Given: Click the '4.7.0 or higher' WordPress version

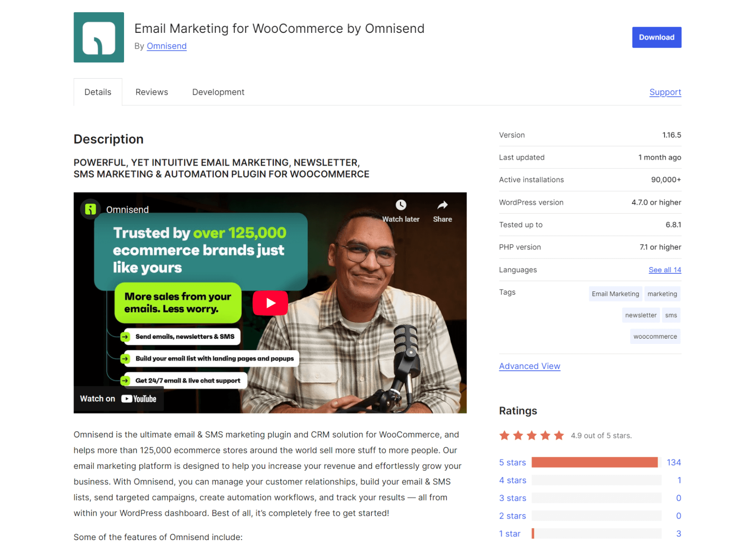Looking at the screenshot, I should click(x=656, y=202).
